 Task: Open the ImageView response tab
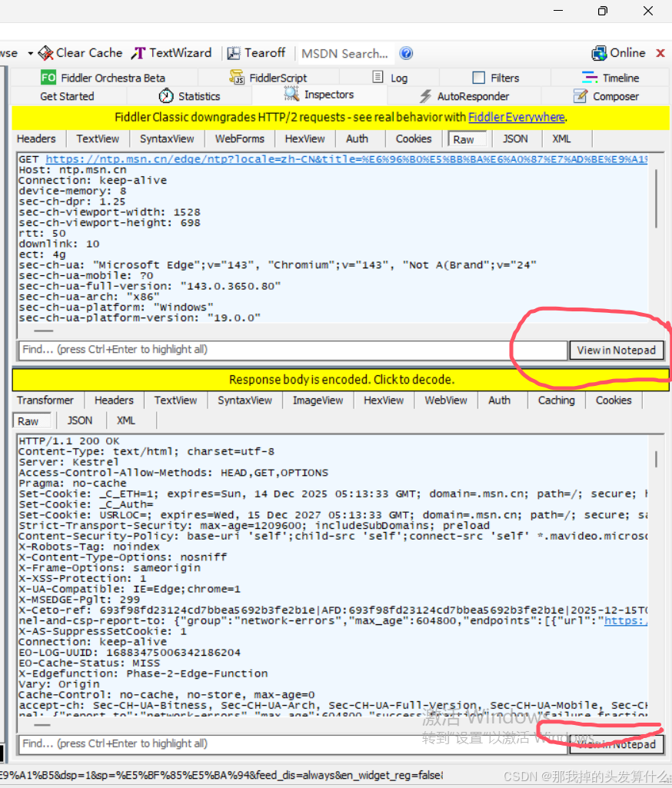[318, 400]
